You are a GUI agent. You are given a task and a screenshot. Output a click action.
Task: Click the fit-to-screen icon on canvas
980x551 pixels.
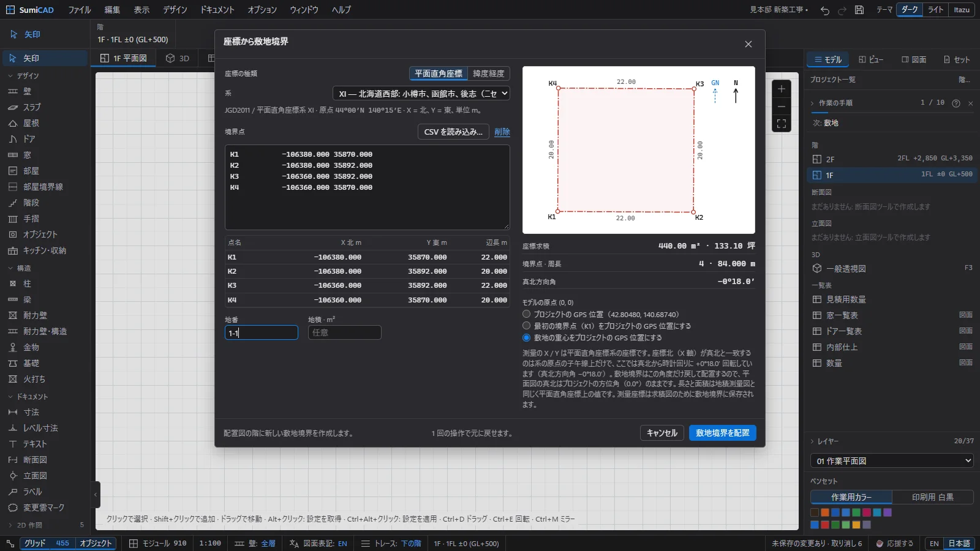coord(782,124)
